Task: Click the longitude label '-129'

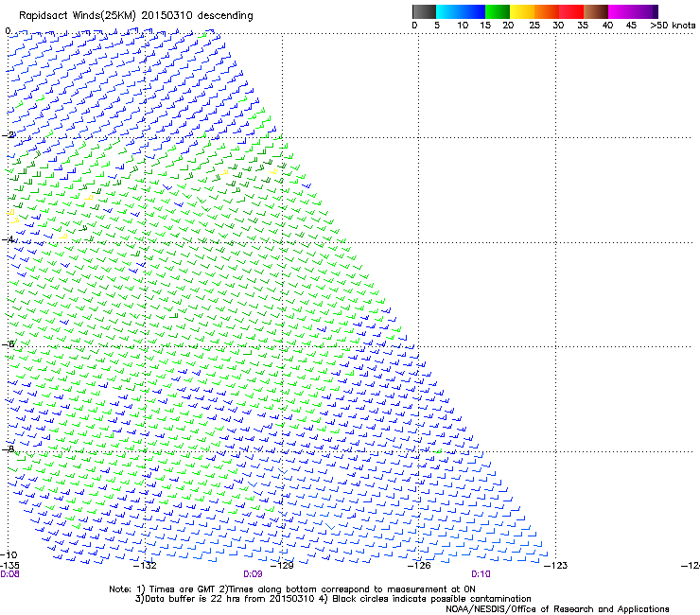Action: point(283,566)
